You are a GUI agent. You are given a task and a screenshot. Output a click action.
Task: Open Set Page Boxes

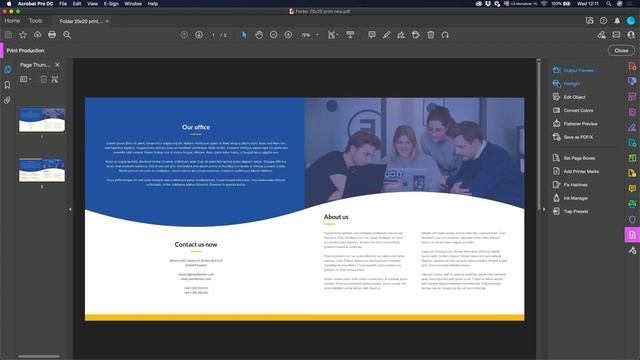point(574,158)
